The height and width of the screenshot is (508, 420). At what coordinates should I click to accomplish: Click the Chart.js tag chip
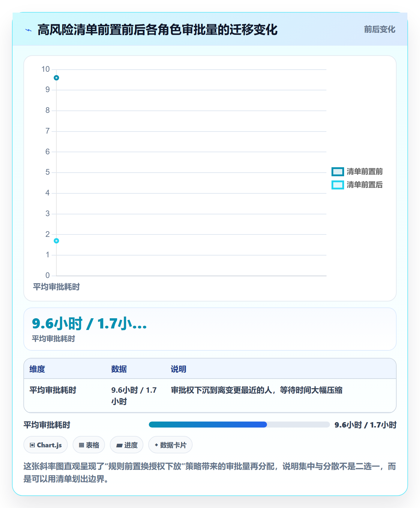[x=46, y=445]
